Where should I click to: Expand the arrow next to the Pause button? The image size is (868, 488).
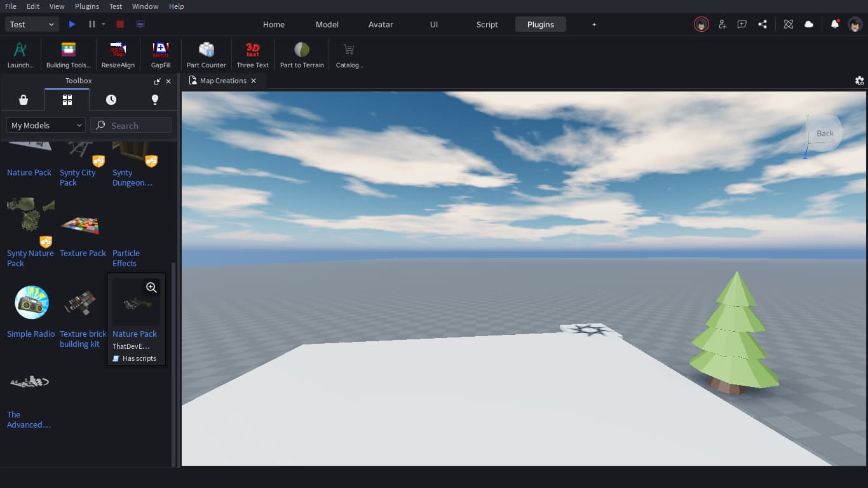pos(104,24)
